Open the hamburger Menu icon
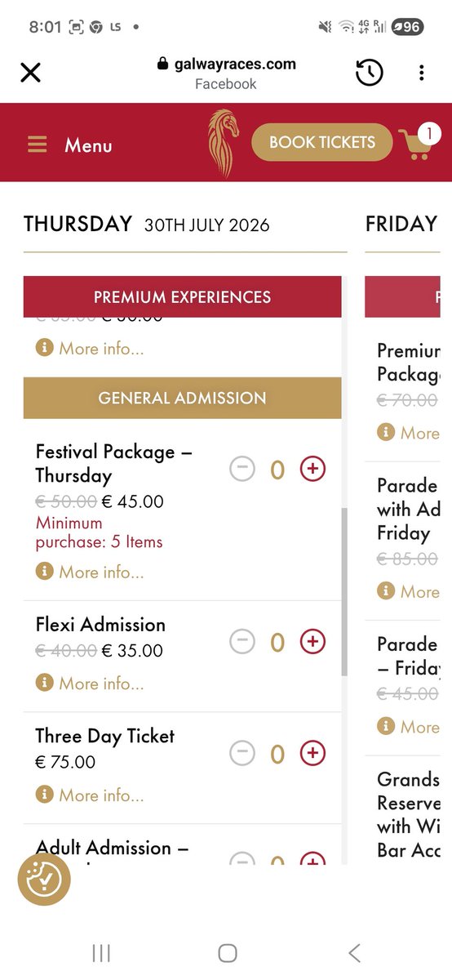The width and height of the screenshot is (452, 980). (x=37, y=145)
